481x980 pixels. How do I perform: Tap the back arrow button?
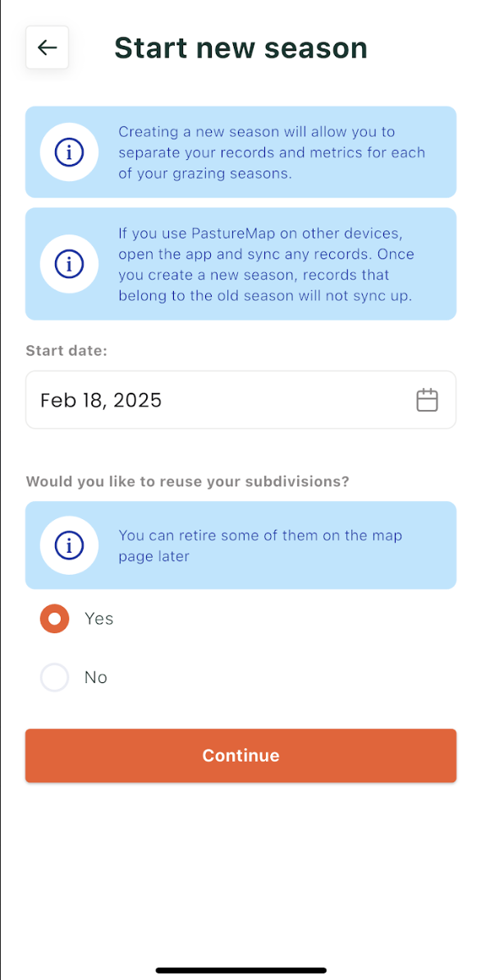pos(47,48)
